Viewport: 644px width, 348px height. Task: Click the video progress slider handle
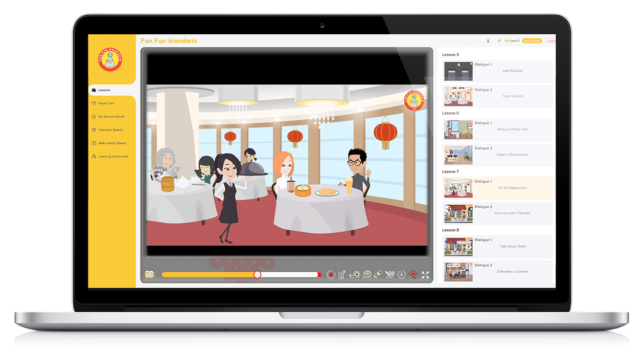[x=258, y=275]
